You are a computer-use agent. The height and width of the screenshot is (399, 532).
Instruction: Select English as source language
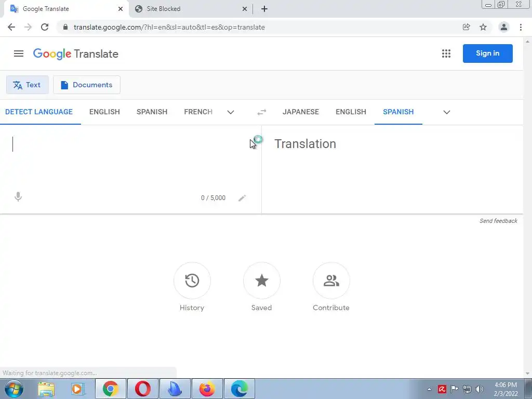coord(104,112)
